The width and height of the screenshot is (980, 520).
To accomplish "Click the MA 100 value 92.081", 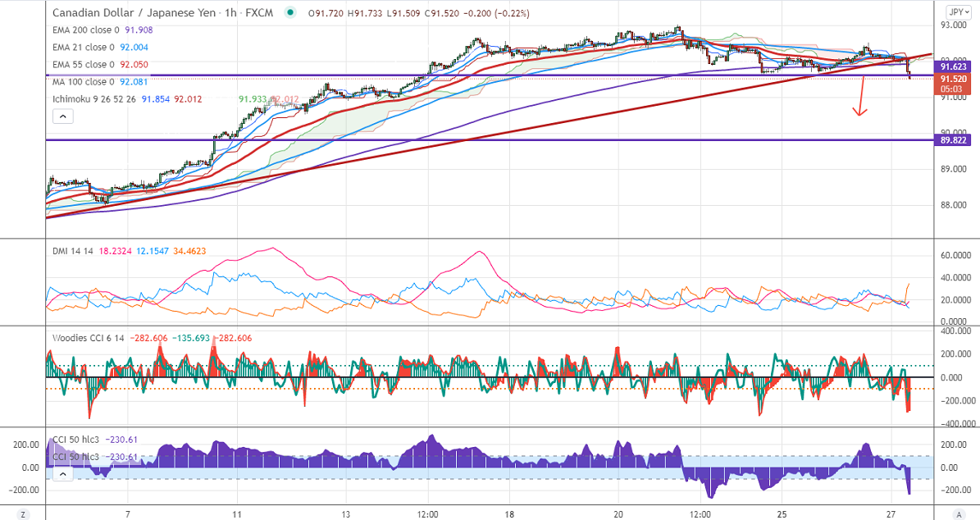I will pos(134,82).
